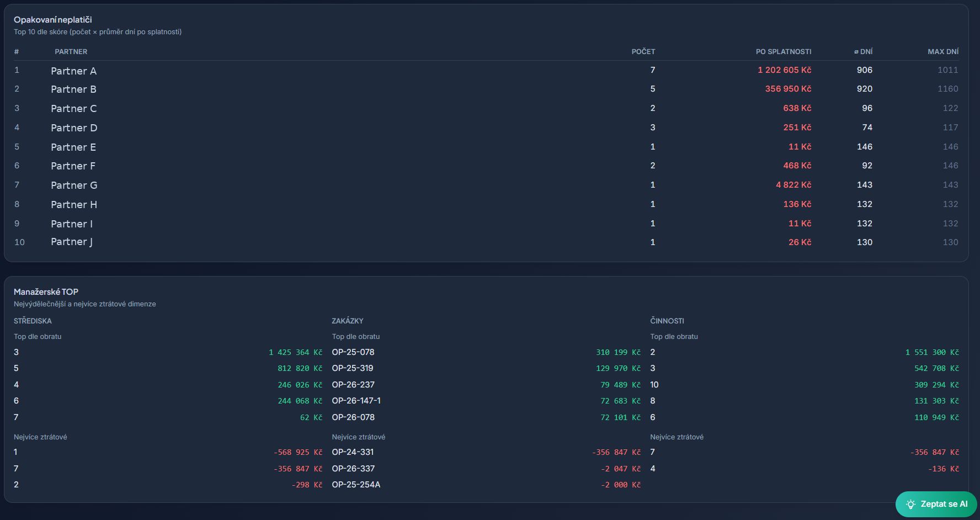Select Partner G in the table
The width and height of the screenshot is (980, 520).
(74, 185)
